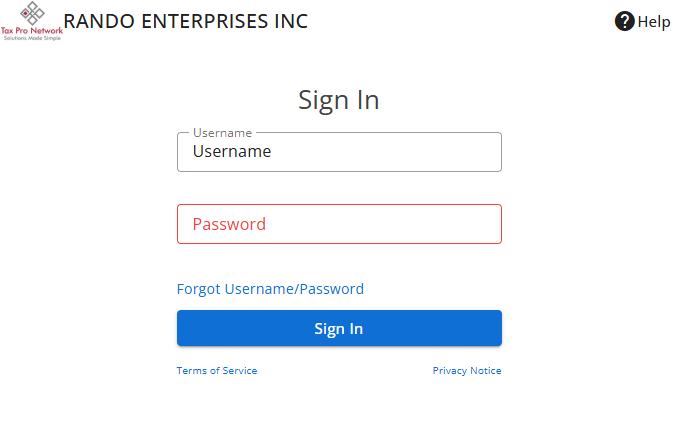Focus the Password input field
The image size is (678, 428).
click(339, 224)
